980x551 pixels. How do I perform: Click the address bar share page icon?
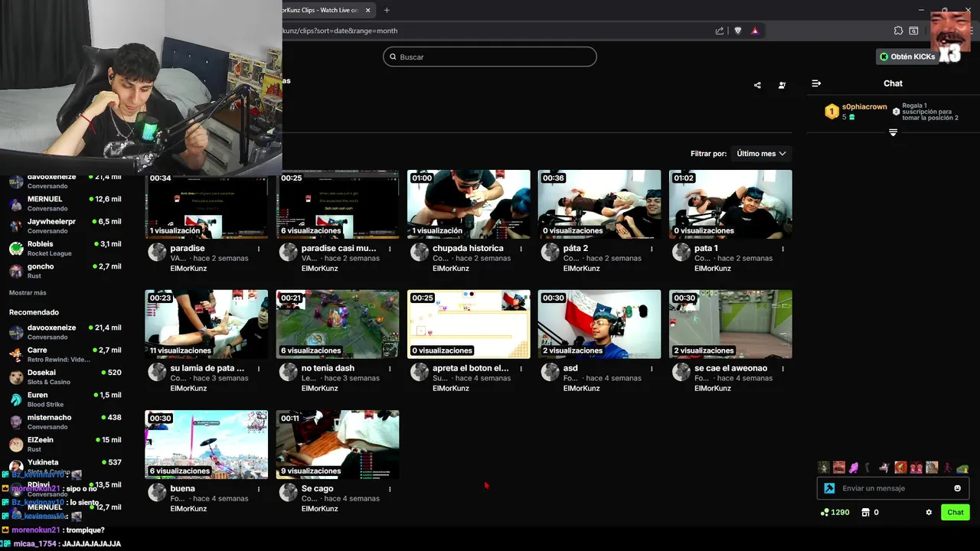[x=720, y=31]
